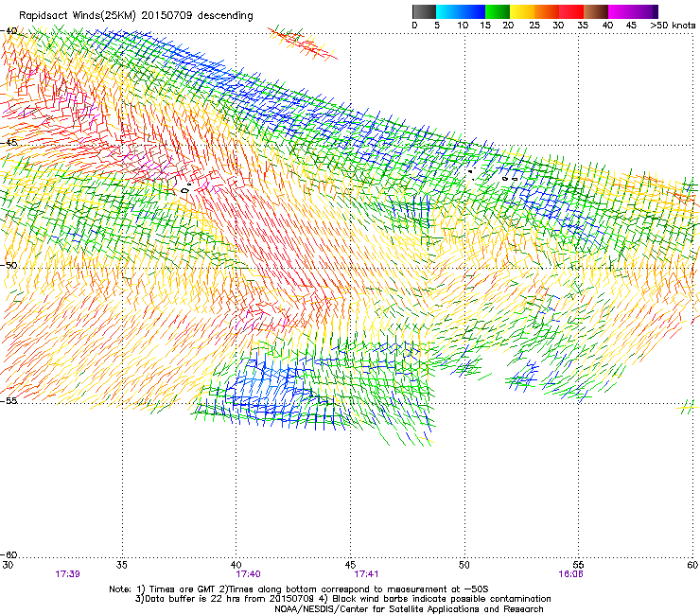Click the 17:40 time label
Viewport: 700px width, 615px height.
(x=248, y=574)
